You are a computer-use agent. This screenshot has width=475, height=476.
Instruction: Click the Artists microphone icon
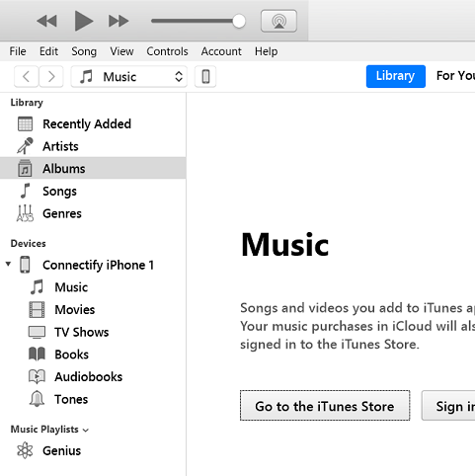25,146
